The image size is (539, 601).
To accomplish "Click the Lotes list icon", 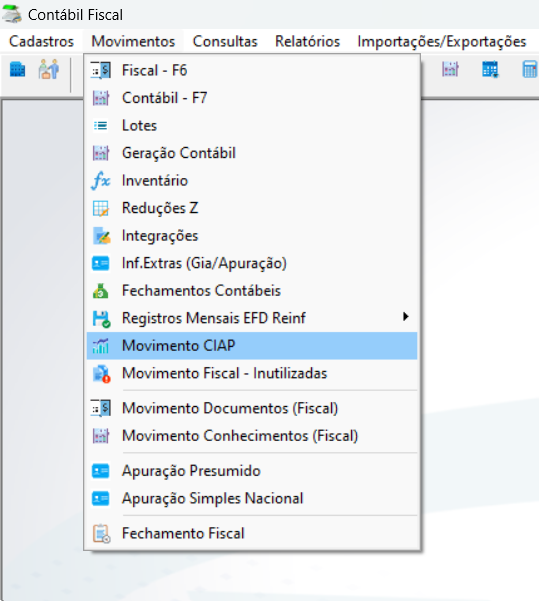I will point(101,126).
